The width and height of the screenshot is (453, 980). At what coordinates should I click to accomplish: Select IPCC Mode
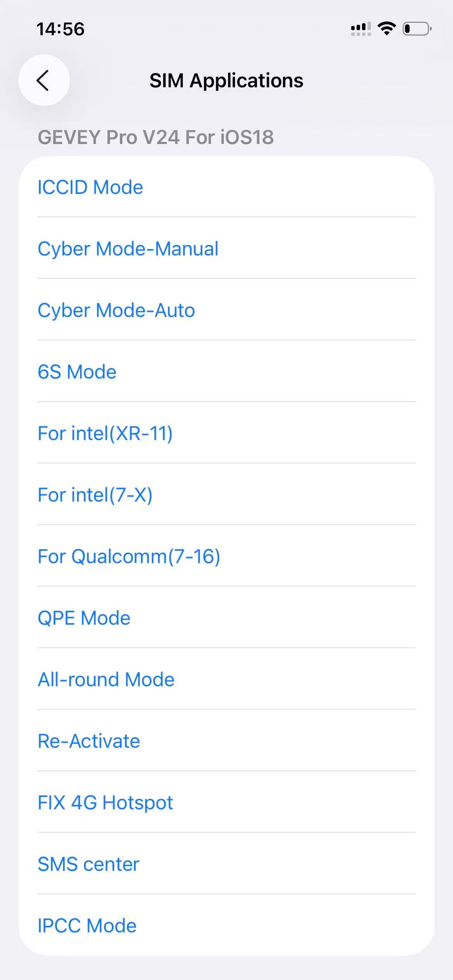point(87,925)
